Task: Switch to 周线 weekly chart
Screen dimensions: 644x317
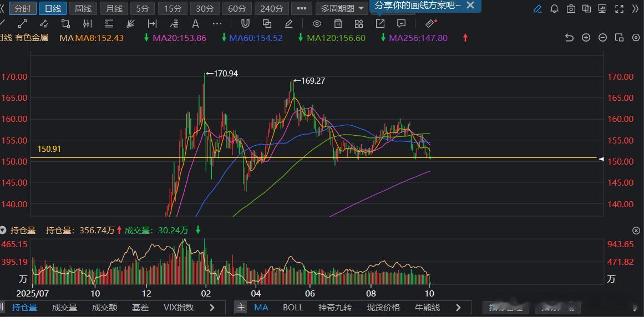Action: 83,8
